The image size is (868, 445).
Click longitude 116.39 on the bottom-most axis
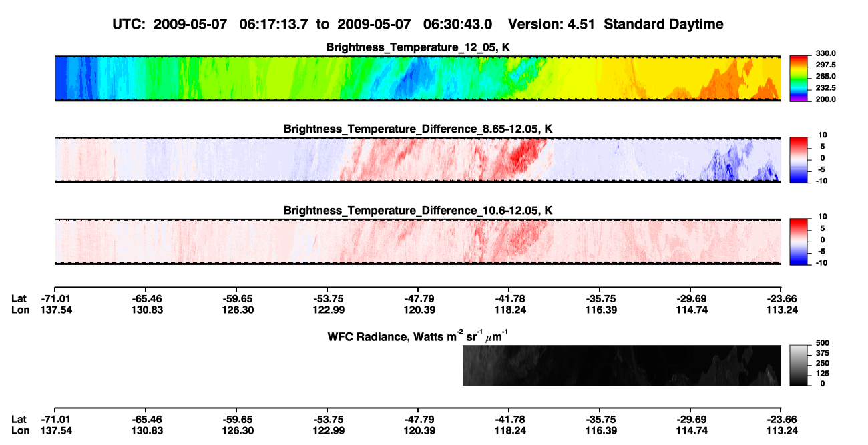coord(600,430)
